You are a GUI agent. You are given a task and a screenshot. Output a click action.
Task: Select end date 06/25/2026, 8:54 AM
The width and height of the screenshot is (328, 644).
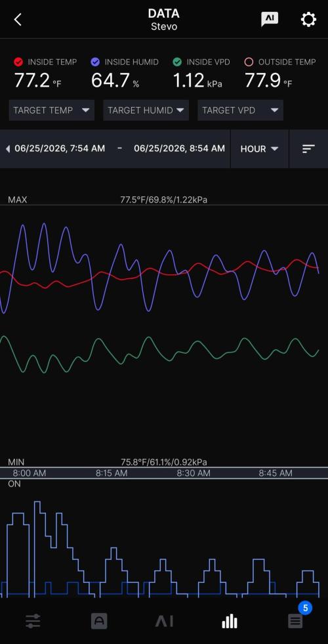coord(179,148)
